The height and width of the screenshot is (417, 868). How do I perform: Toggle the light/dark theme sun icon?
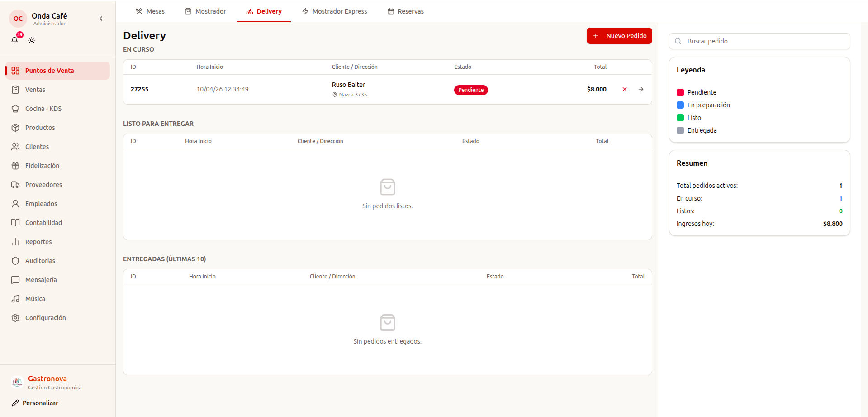click(32, 40)
